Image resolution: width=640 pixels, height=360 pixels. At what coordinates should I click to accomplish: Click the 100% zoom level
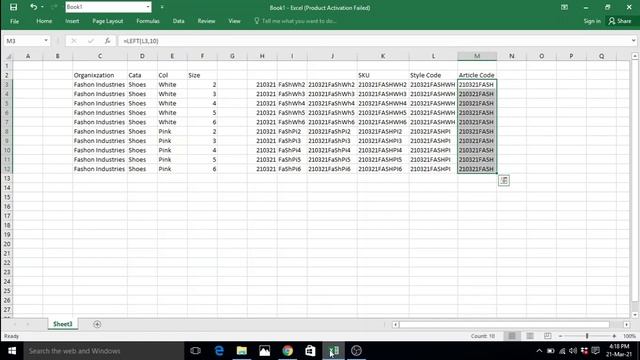pyautogui.click(x=629, y=336)
